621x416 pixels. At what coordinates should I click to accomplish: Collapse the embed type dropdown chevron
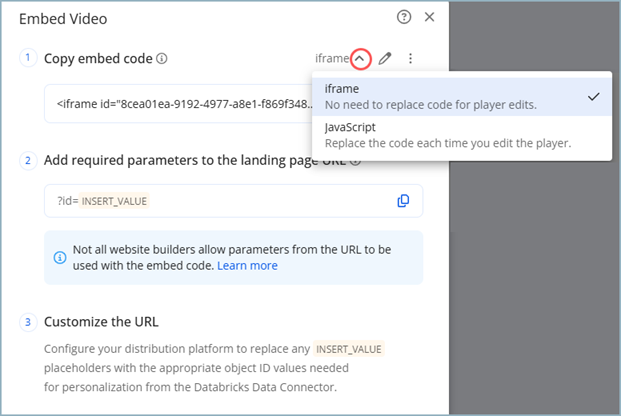[360, 59]
